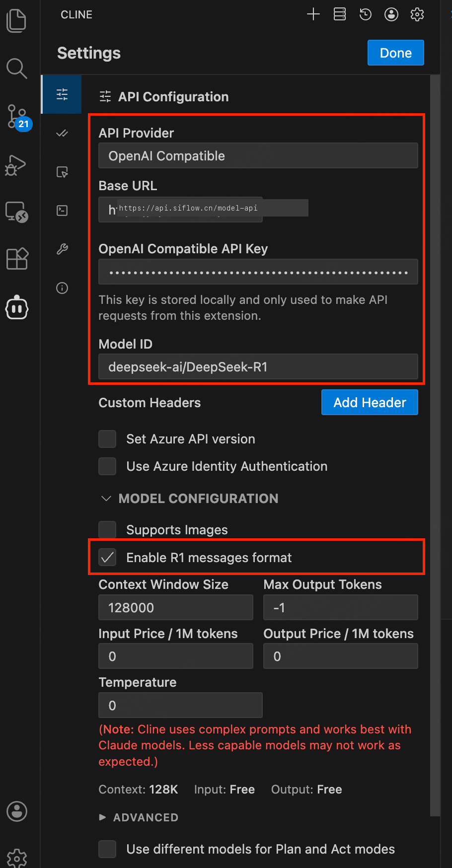The image size is (452, 868).
Task: Click the Done button
Action: pos(395,53)
